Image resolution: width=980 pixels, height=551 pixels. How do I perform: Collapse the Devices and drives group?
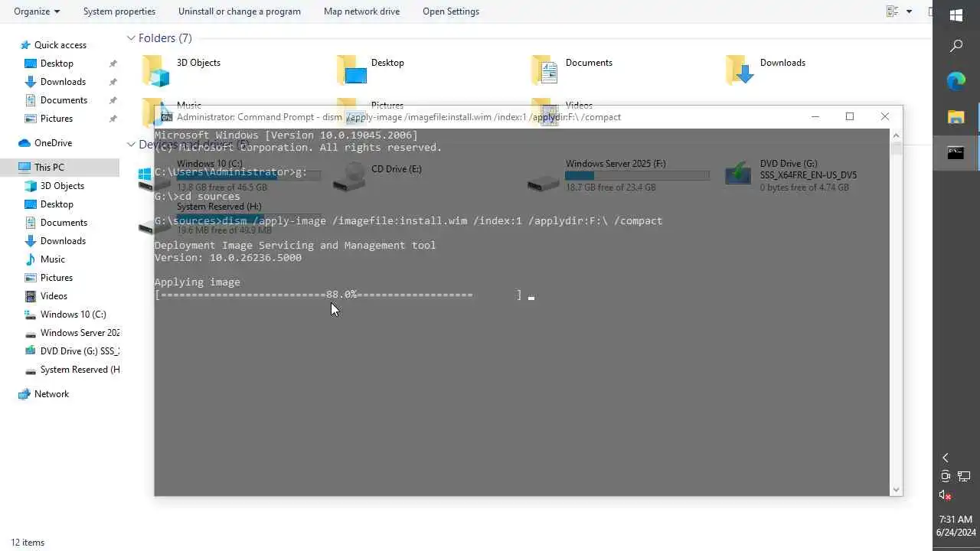coord(132,144)
